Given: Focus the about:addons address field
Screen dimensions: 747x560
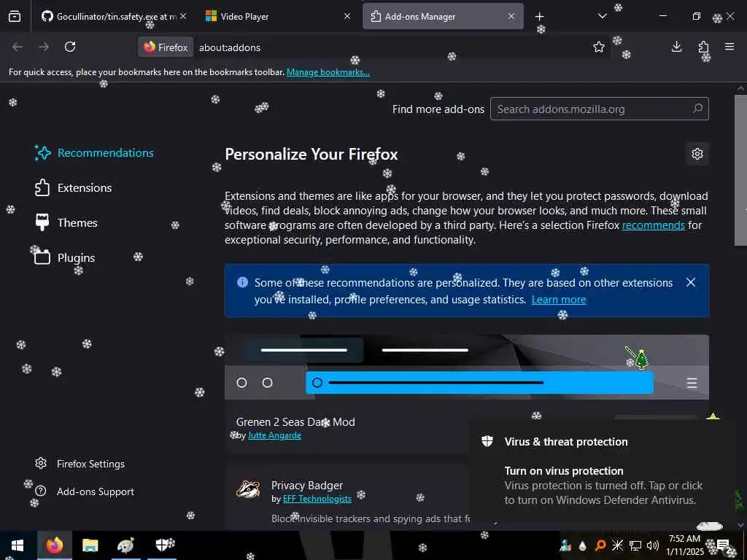Looking at the screenshot, I should 391,47.
